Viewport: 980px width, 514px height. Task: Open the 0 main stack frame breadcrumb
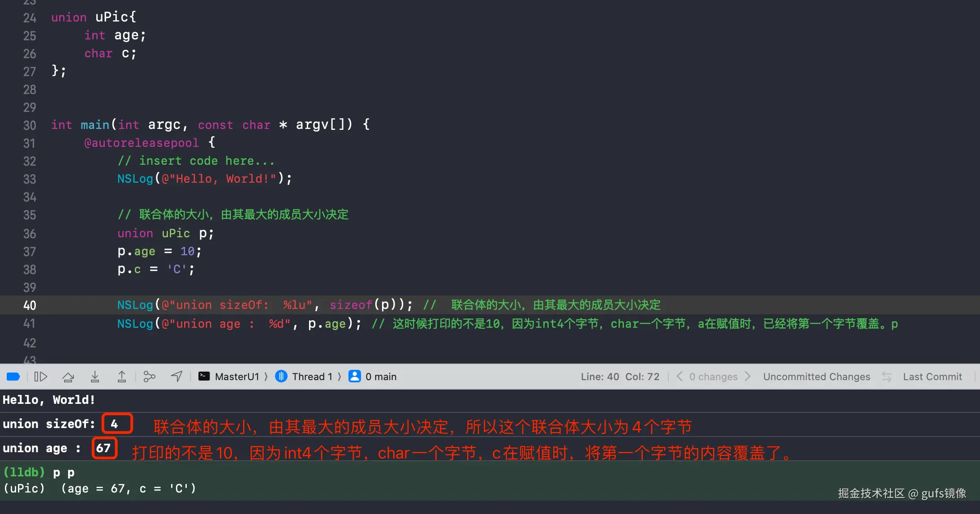[x=381, y=377]
